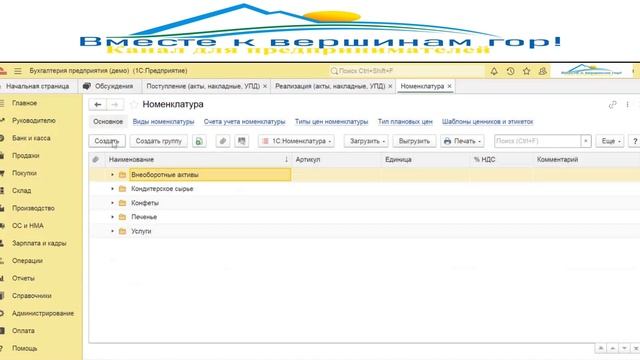Click the Обсуждения speech bubble icon
The height and width of the screenshot is (360, 640).
click(x=87, y=86)
